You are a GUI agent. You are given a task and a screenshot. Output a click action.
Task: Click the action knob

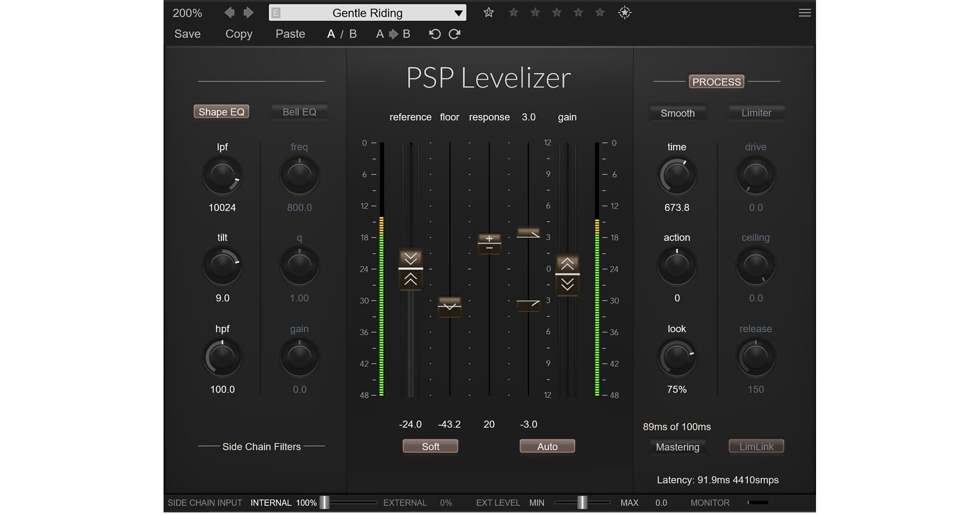tap(677, 266)
